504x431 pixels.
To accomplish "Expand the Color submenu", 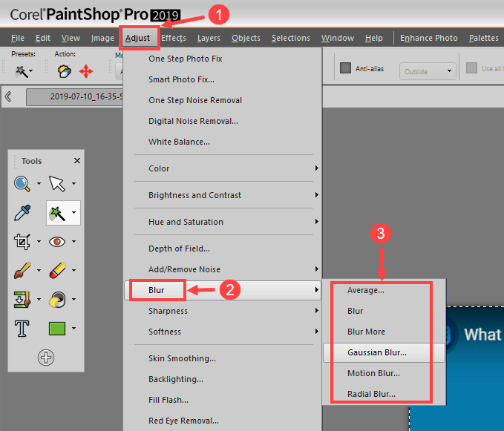I will point(223,168).
